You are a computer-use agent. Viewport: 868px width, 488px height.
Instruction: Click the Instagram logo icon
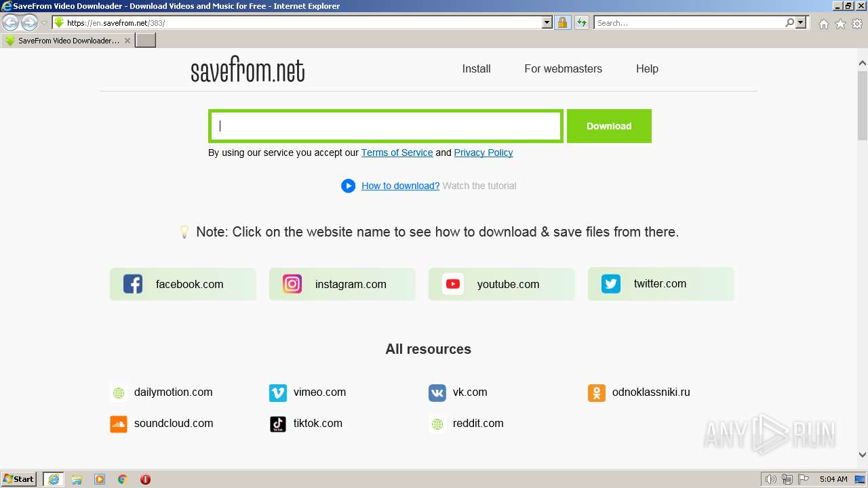coord(292,284)
